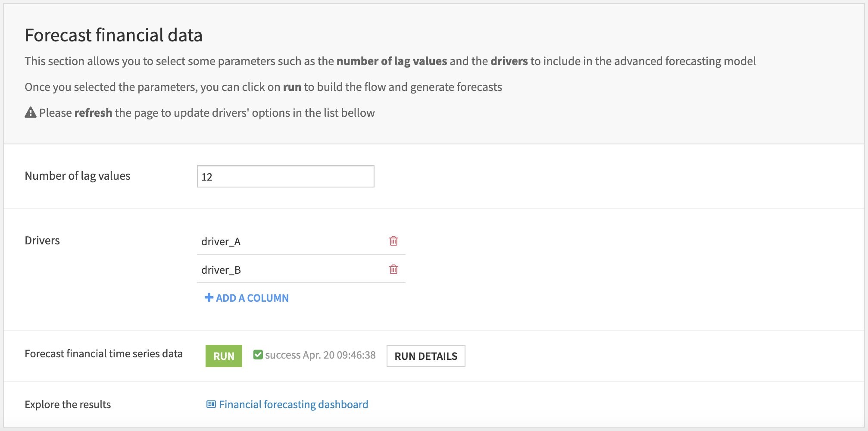The width and height of the screenshot is (868, 431).
Task: Click the green success checkmark icon
Action: click(258, 355)
